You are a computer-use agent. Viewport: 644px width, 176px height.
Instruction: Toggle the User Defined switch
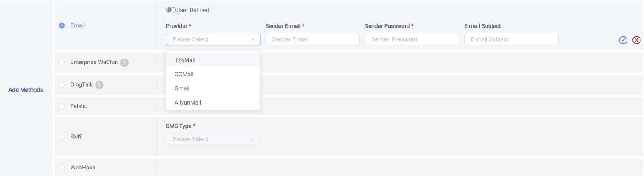tap(171, 10)
